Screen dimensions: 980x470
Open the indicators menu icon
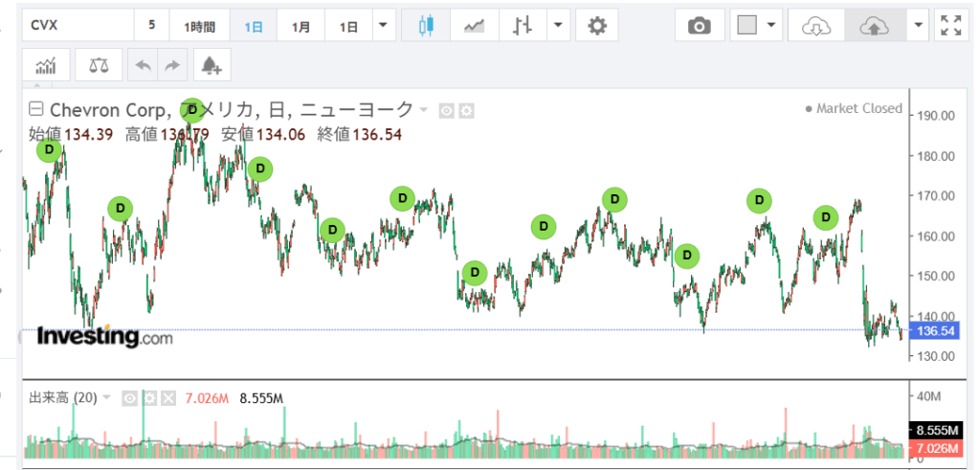(x=46, y=65)
